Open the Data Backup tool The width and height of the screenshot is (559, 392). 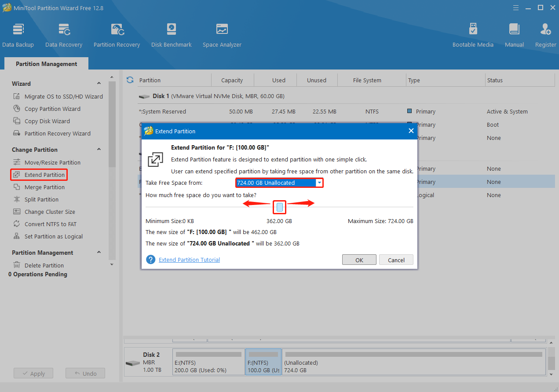[18, 35]
